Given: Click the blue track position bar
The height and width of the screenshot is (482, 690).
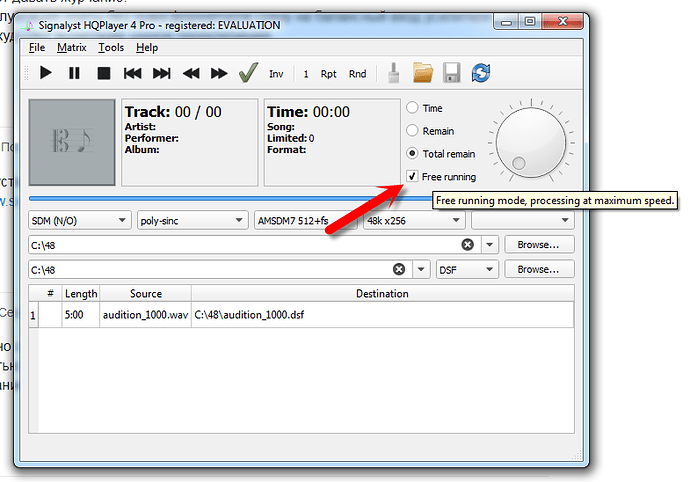Looking at the screenshot, I should tap(230, 199).
